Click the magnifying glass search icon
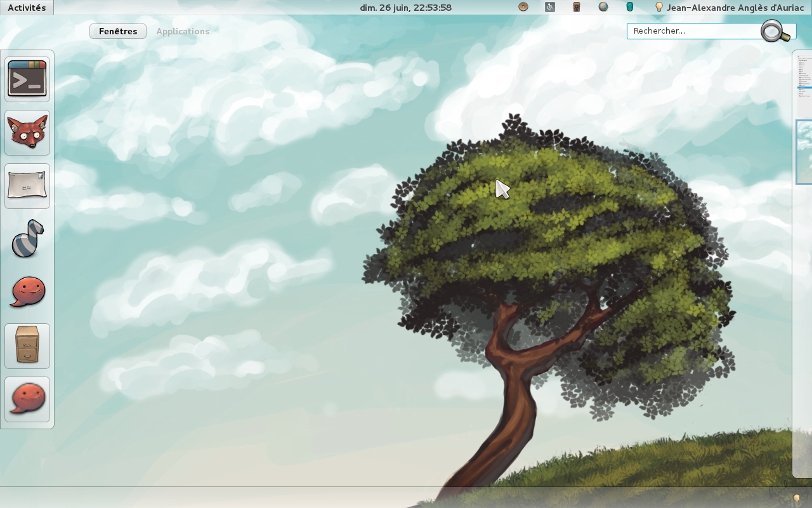812x508 pixels. coord(775,30)
